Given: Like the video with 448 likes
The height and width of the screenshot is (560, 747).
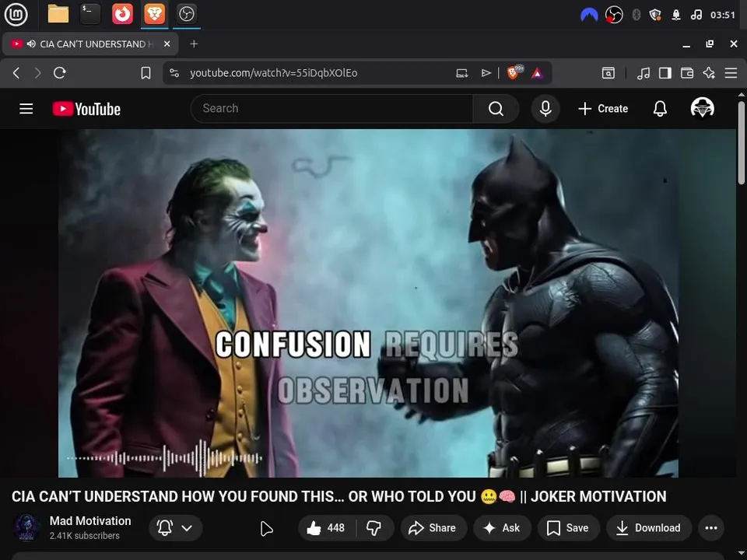Looking at the screenshot, I should pos(326,527).
